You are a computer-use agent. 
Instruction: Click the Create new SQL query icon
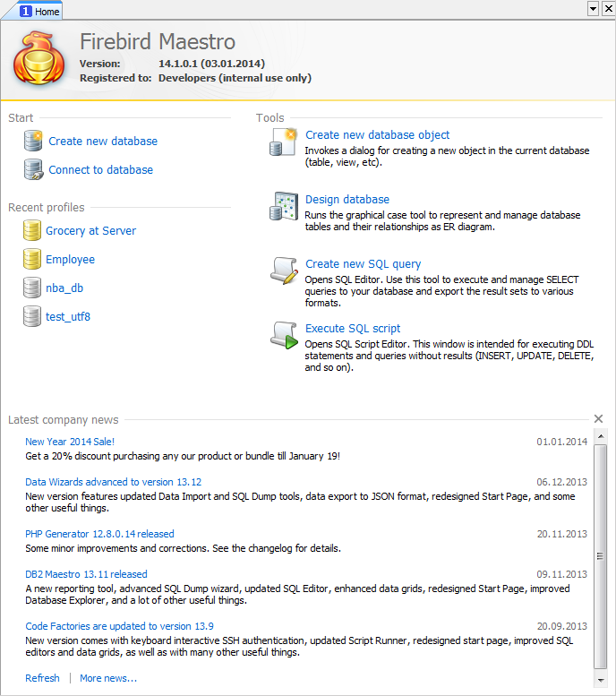(284, 271)
